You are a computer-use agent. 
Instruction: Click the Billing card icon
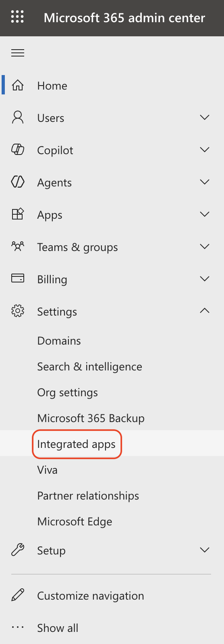18,278
